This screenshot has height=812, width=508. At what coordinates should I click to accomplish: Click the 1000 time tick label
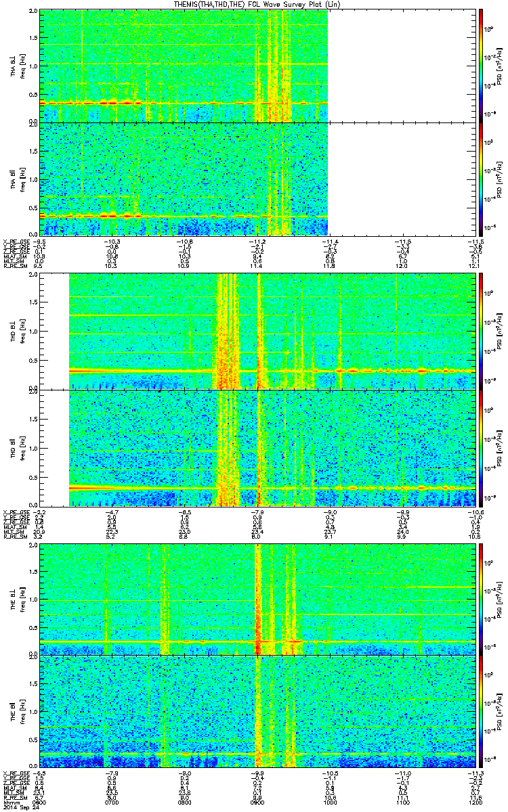pyautogui.click(x=330, y=801)
